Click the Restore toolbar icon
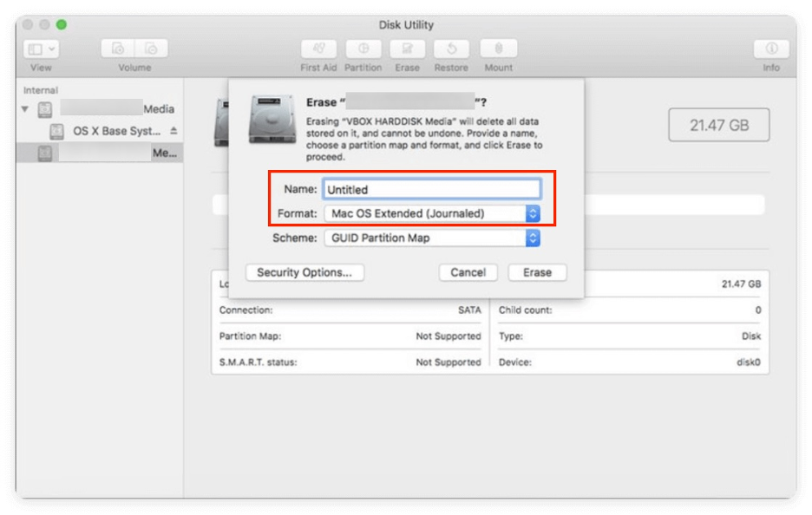Viewport: 812px width, 515px height. [x=451, y=48]
